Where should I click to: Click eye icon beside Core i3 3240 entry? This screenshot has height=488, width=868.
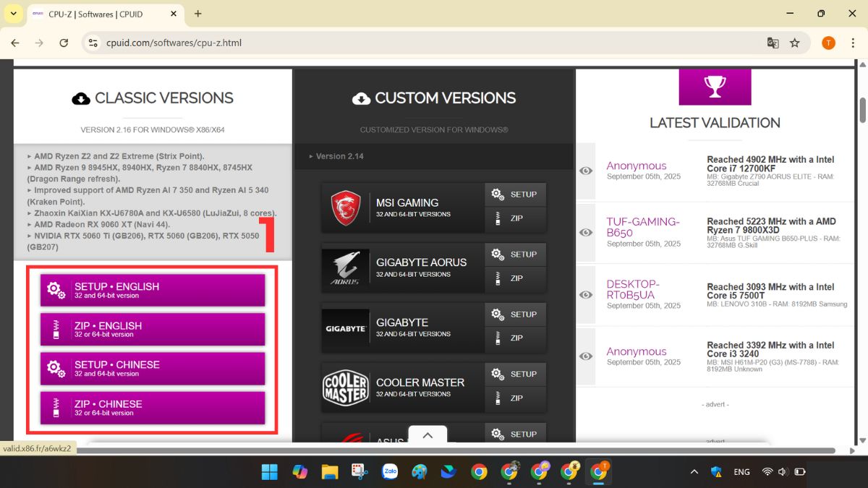(586, 356)
